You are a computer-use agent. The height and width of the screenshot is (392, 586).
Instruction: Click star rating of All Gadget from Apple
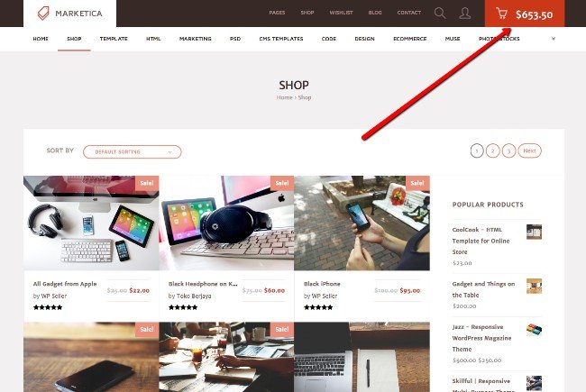click(x=48, y=307)
